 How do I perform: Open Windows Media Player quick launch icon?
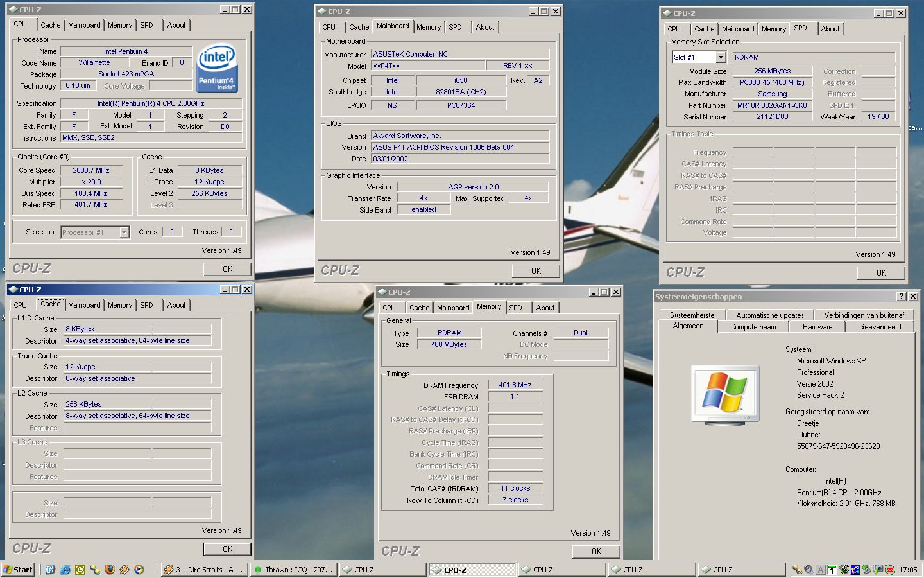tap(139, 570)
